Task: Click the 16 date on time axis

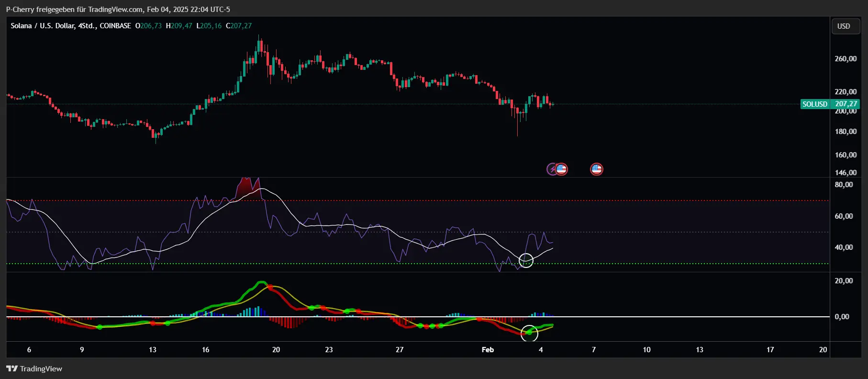Action: pos(205,350)
